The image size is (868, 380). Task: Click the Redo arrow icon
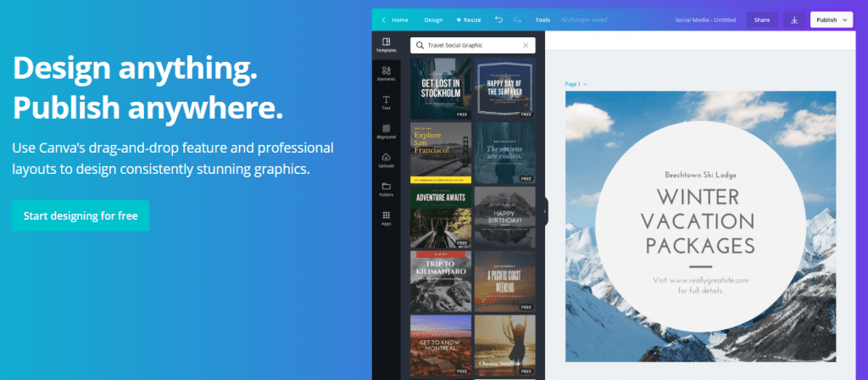pyautogui.click(x=517, y=20)
